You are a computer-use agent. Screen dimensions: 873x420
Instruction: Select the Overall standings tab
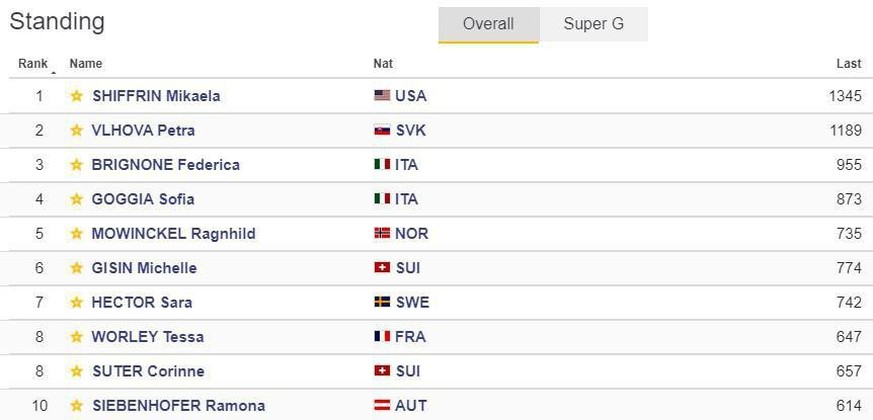(488, 25)
